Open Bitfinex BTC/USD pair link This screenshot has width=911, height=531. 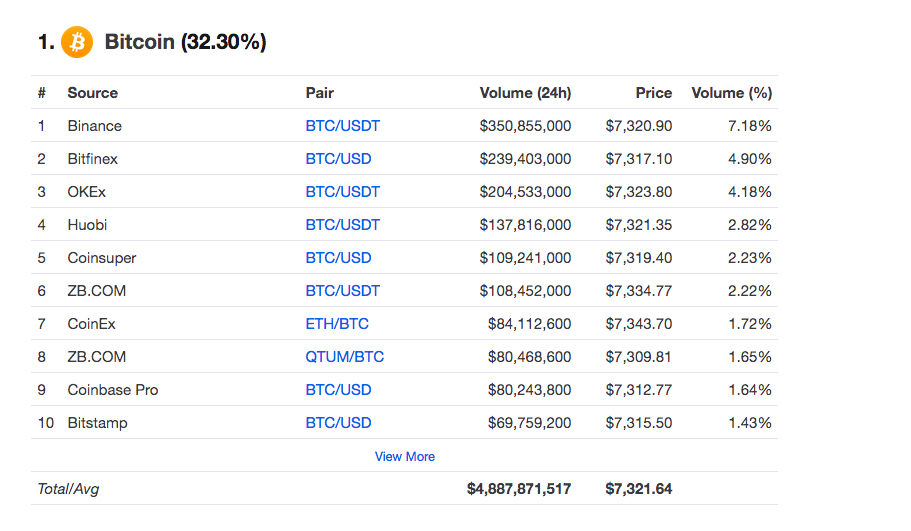[x=338, y=159]
